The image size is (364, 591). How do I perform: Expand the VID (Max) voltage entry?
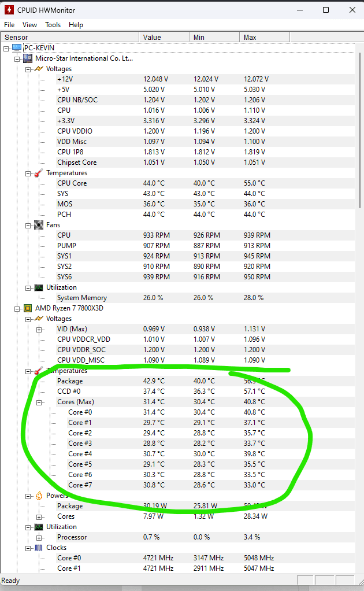pyautogui.click(x=39, y=330)
